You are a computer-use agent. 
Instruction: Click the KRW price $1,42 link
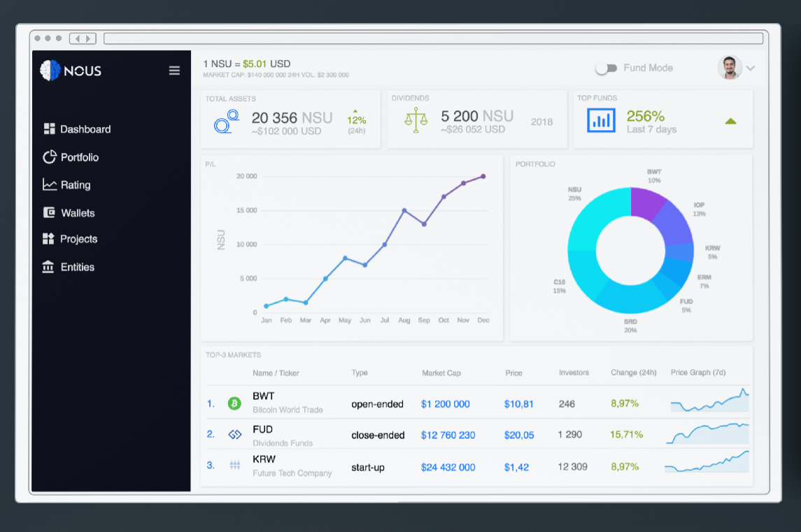[x=516, y=467]
